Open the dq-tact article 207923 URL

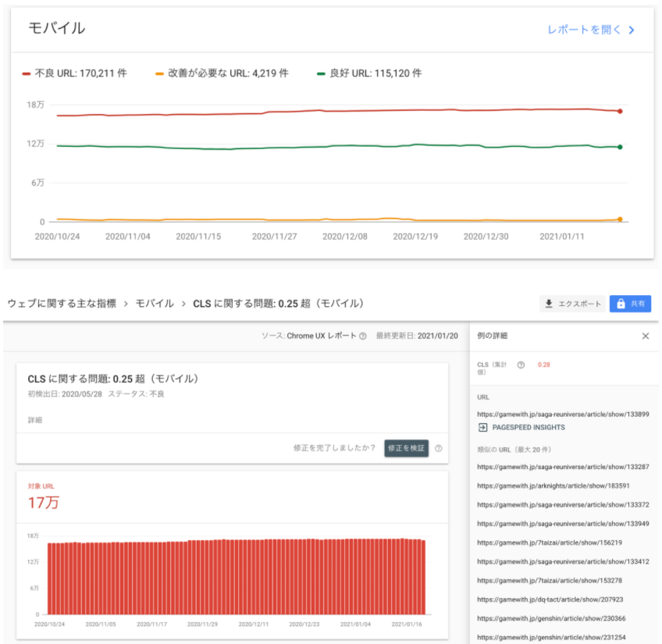coord(550,600)
